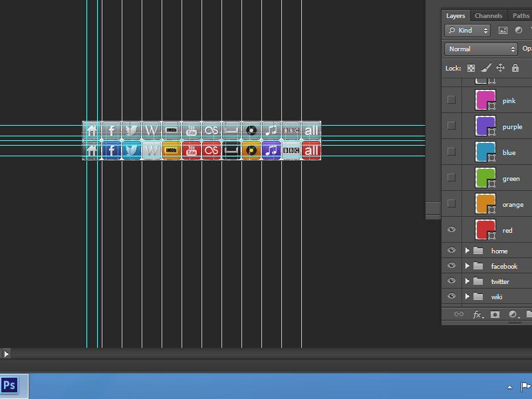This screenshot has width=532, height=399.
Task: Open Photoshop from the taskbar
Action: (9, 386)
